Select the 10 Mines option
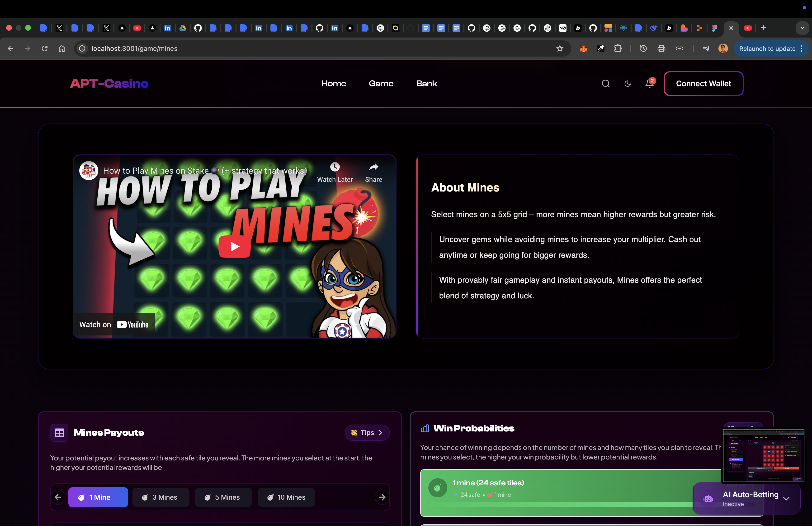The image size is (812, 526). 286,497
